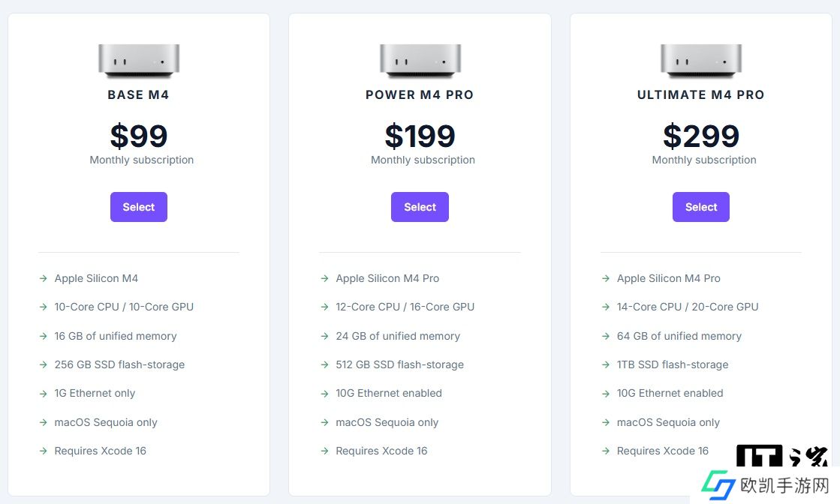The image size is (840, 504).
Task: Click the BASE M4 plan title
Action: coord(139,95)
